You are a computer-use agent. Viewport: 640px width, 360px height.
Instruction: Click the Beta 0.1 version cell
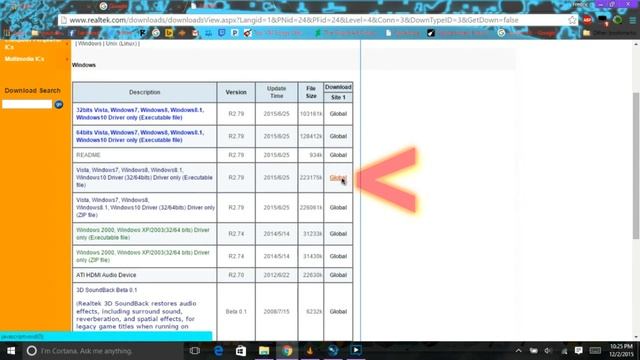(x=236, y=312)
